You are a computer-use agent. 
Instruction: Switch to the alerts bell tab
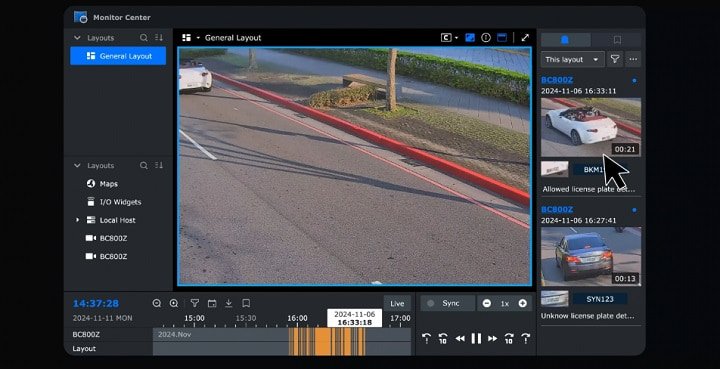(565, 40)
